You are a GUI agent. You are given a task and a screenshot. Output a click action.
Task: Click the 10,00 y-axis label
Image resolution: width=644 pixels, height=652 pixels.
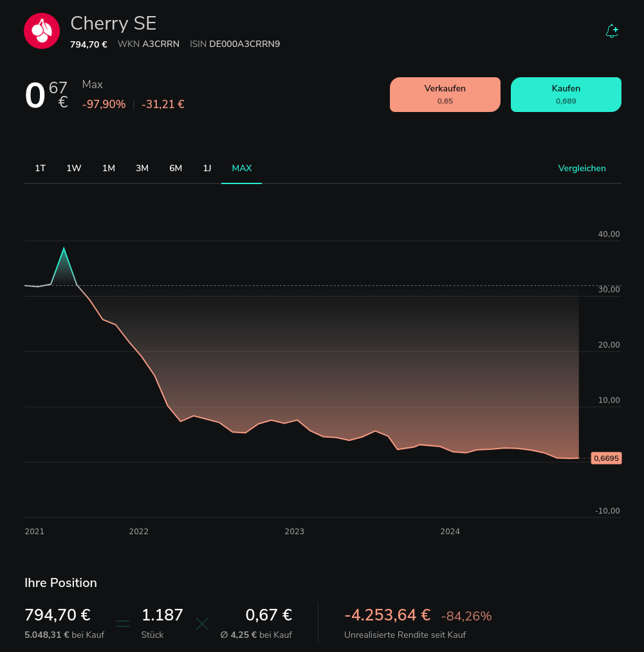(609, 400)
